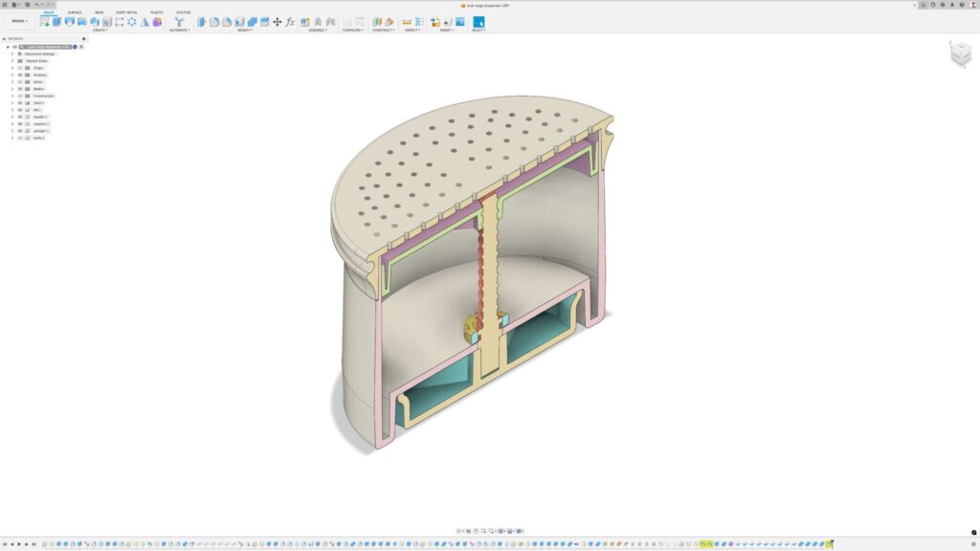Select the lid:1 component in browser

(x=36, y=110)
